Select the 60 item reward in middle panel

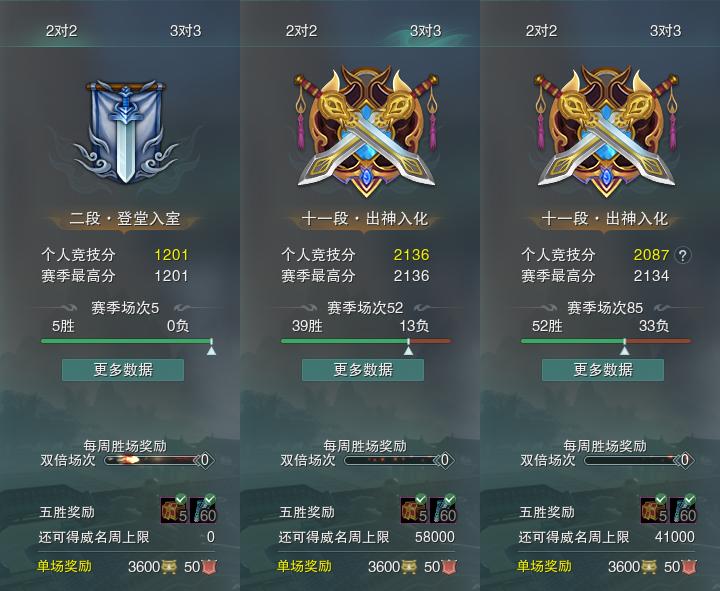(x=443, y=510)
